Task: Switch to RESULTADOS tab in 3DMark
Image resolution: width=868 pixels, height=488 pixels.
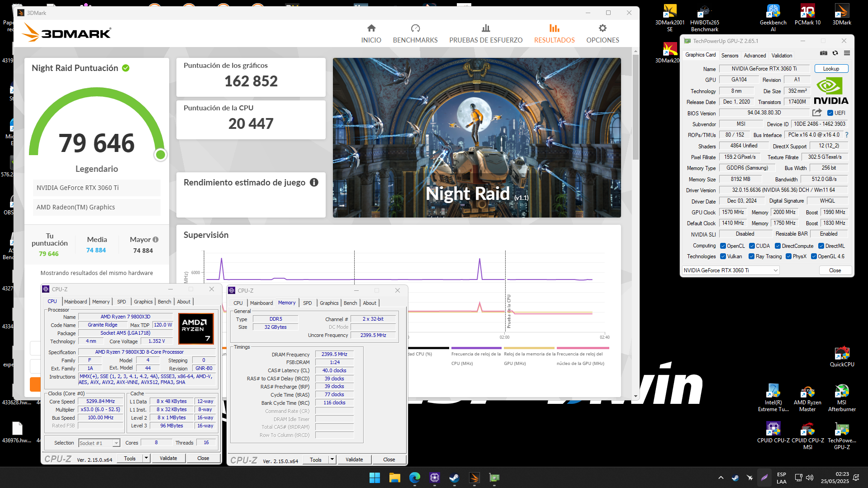Action: coord(554,34)
